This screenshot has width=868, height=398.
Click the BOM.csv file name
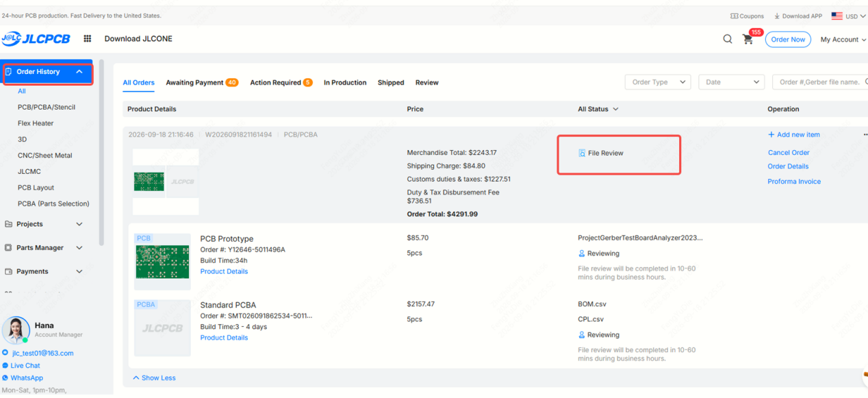(592, 304)
